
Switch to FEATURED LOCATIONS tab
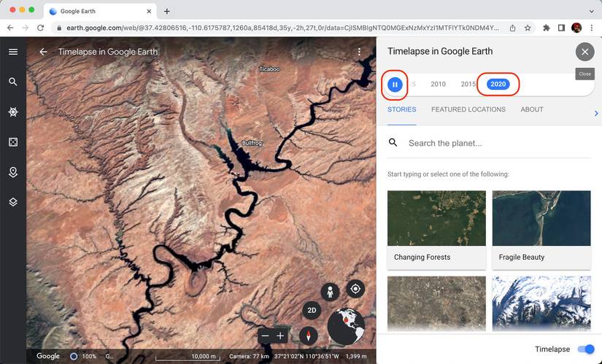(468, 109)
